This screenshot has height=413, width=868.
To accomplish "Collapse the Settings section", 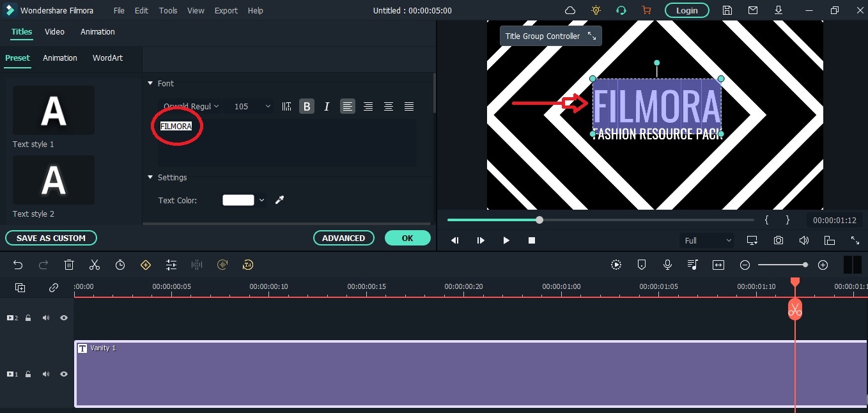I will 151,177.
